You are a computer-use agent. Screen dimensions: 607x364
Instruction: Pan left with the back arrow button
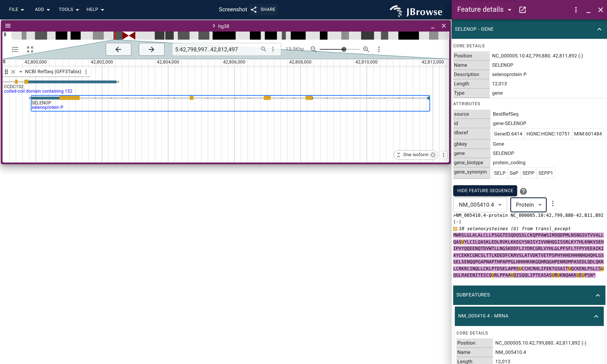pos(119,49)
